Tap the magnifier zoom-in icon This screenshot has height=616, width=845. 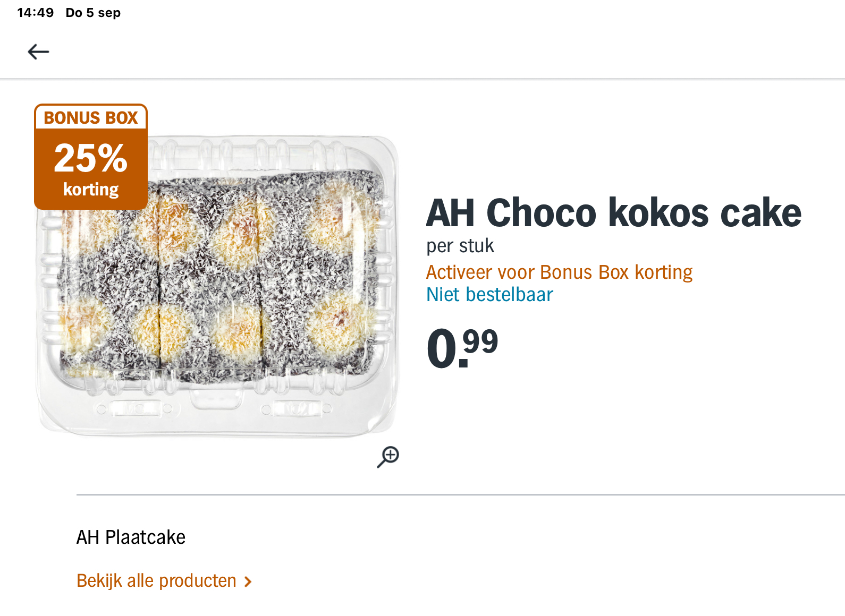click(388, 457)
